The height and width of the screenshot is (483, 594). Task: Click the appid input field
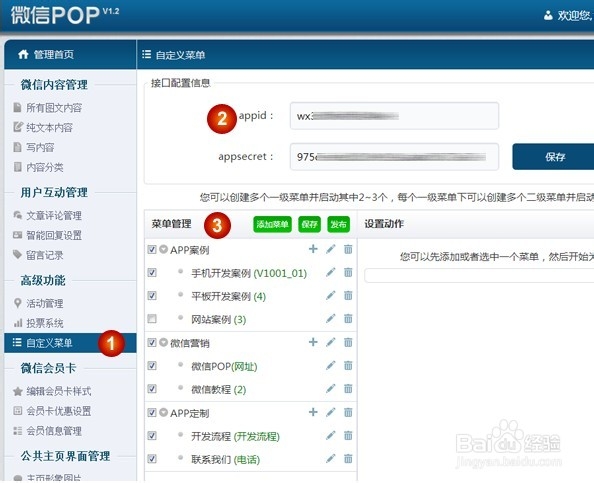[x=394, y=116]
